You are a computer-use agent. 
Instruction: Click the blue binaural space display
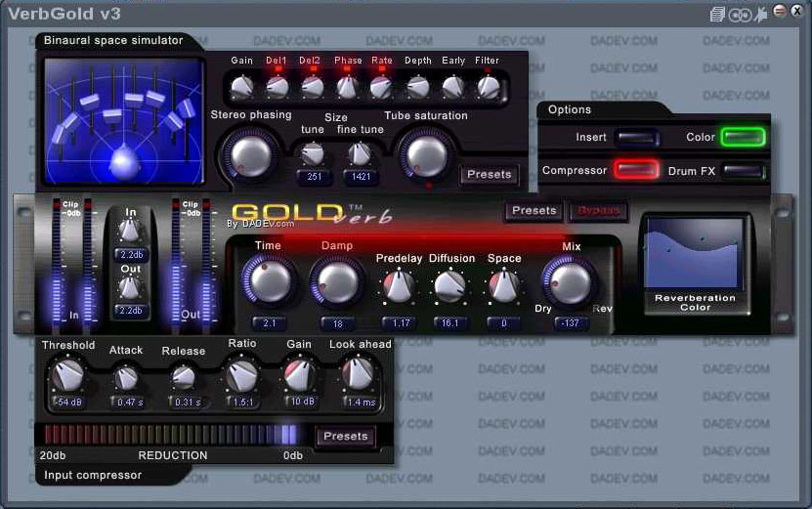[x=123, y=121]
